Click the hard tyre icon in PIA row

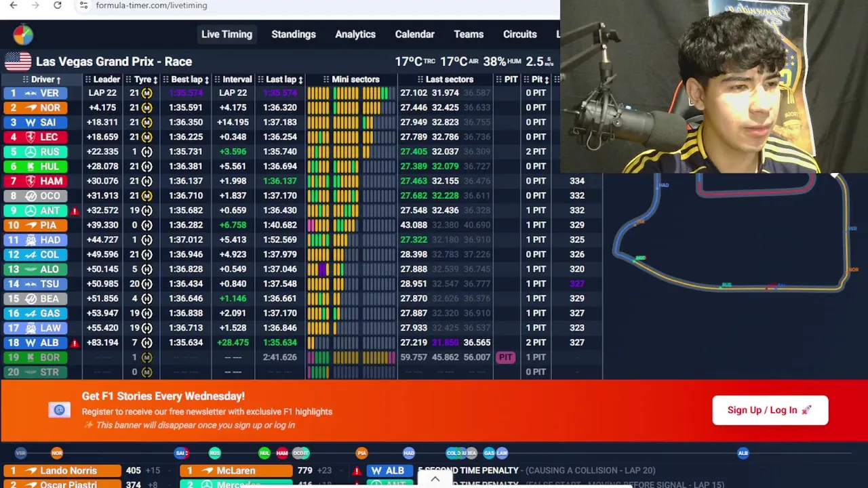(x=146, y=225)
